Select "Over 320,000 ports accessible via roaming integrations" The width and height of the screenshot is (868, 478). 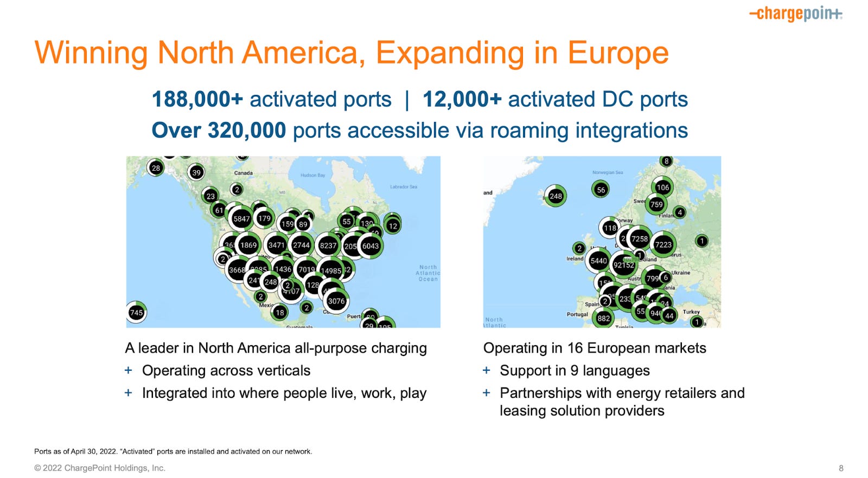pos(419,131)
